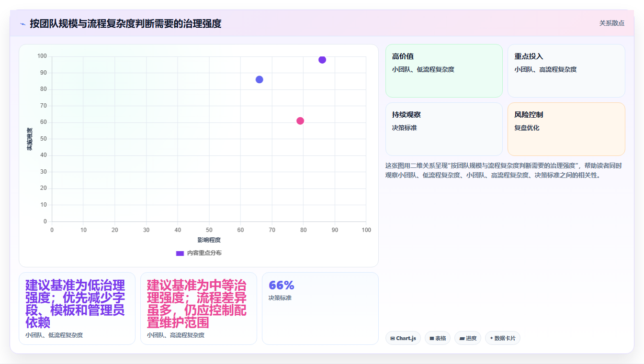644x364 pixels.
Task: Click the 复盘优化 text in 风险控制 card
Action: [527, 128]
